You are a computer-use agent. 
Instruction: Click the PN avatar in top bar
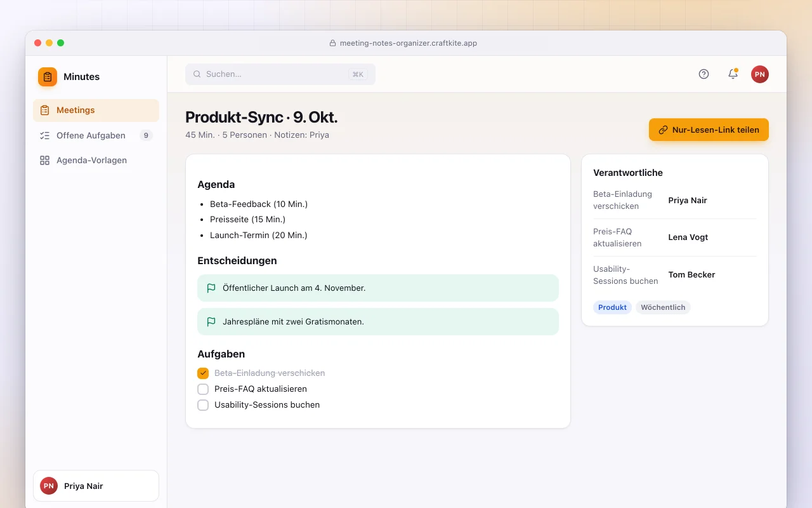coord(760,74)
